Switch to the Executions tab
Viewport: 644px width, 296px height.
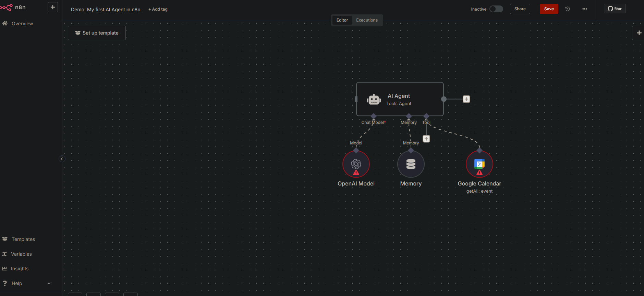(367, 20)
